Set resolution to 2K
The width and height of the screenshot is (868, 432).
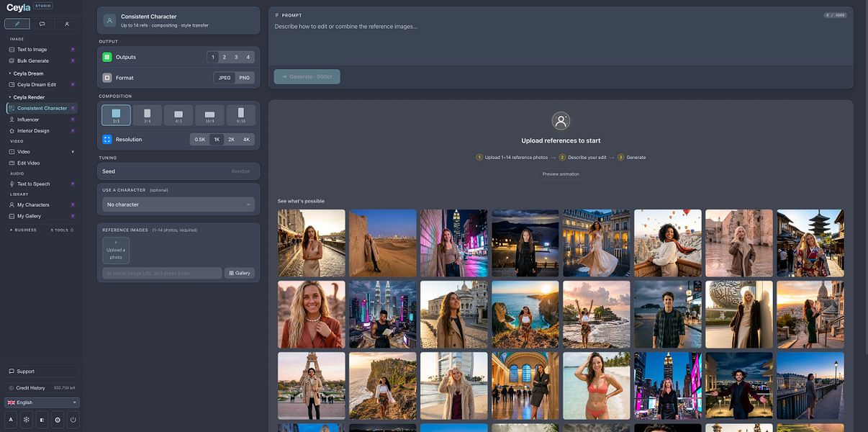(x=231, y=140)
